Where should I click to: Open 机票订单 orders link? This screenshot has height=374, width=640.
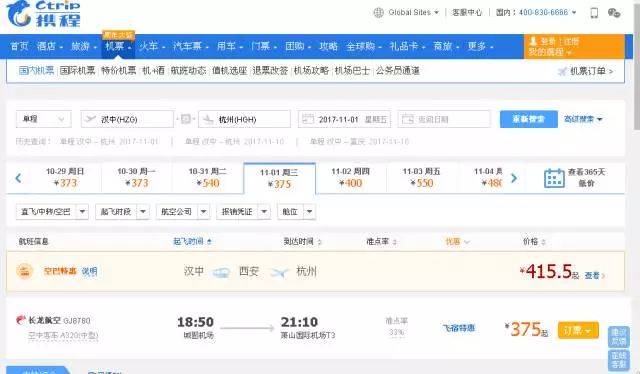click(591, 71)
